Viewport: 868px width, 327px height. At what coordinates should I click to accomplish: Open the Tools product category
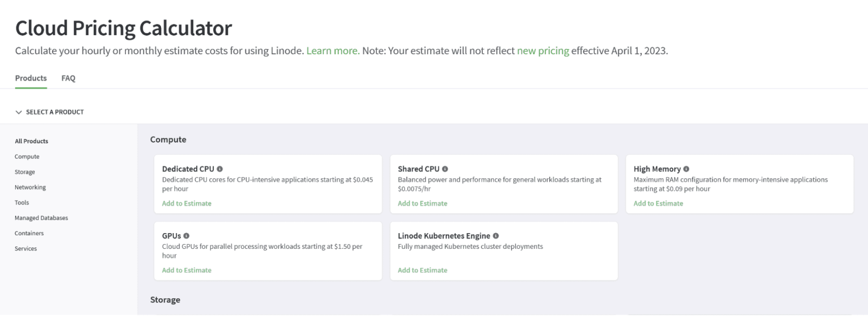pos(22,202)
